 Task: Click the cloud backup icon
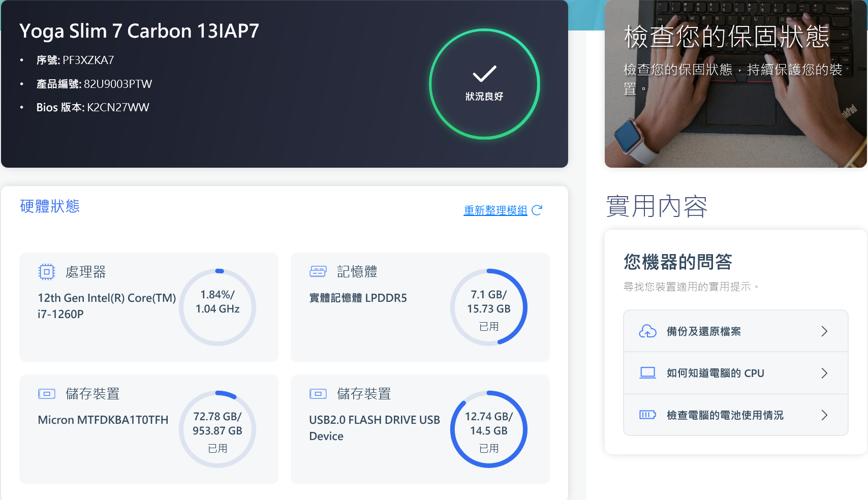coord(647,331)
